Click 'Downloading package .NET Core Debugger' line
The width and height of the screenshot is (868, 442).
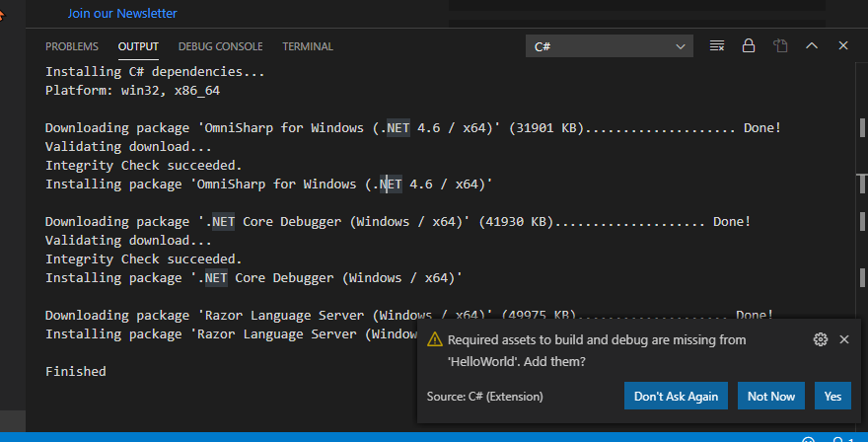point(398,222)
